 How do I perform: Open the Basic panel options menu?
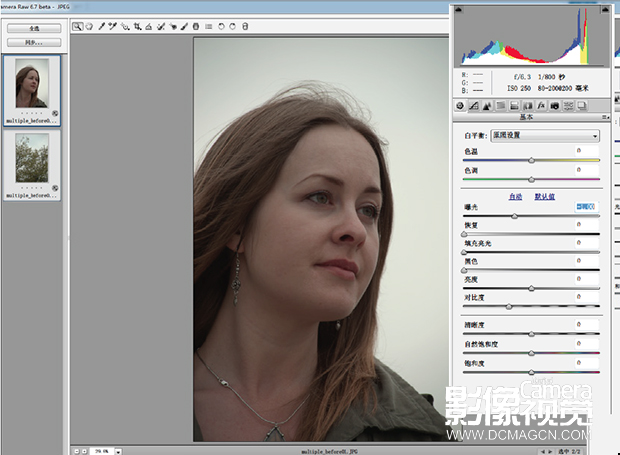tap(605, 117)
